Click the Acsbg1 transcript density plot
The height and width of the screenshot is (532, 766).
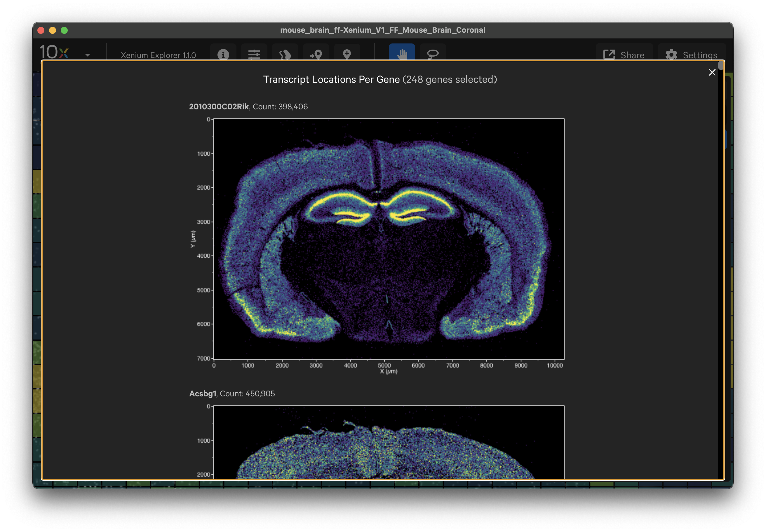point(389,442)
